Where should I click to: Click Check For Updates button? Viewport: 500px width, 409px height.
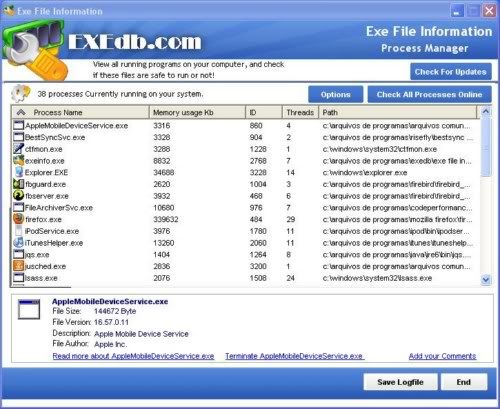[x=451, y=72]
